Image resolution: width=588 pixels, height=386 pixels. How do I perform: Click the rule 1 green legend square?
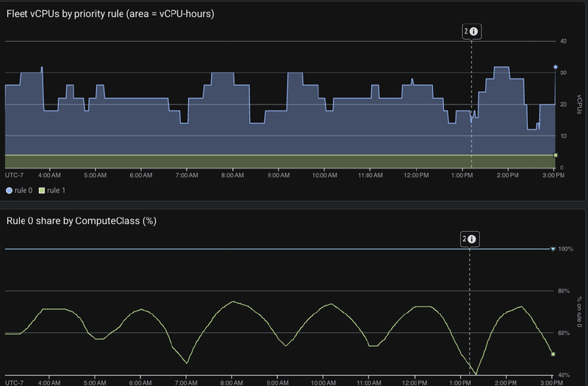coord(42,190)
